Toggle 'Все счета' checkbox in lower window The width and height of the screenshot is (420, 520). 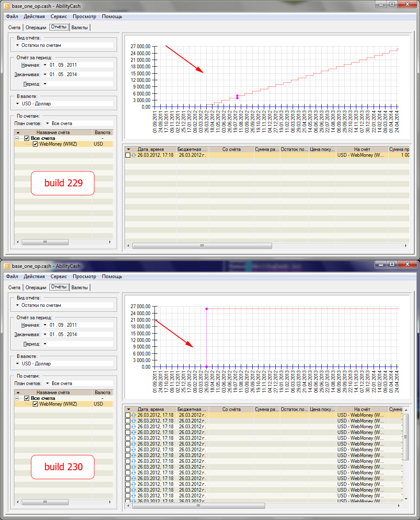[27, 398]
